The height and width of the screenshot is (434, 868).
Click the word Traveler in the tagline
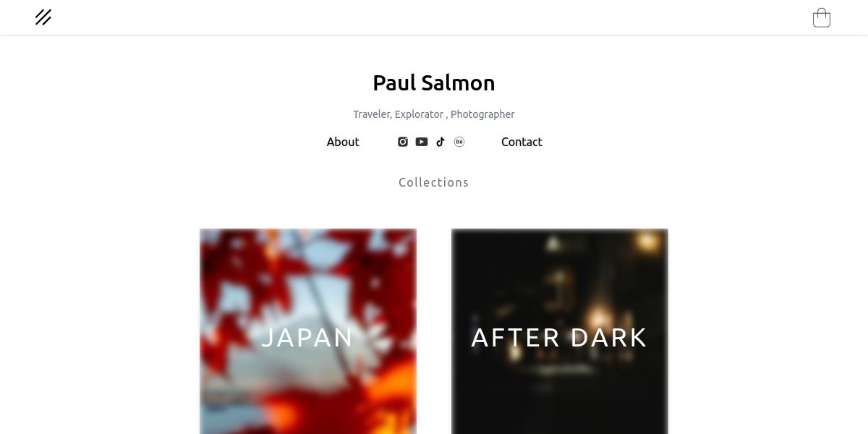pos(372,114)
